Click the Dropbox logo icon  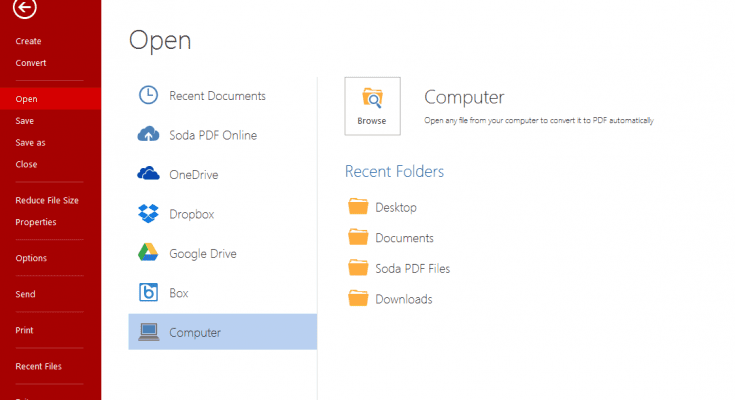148,213
